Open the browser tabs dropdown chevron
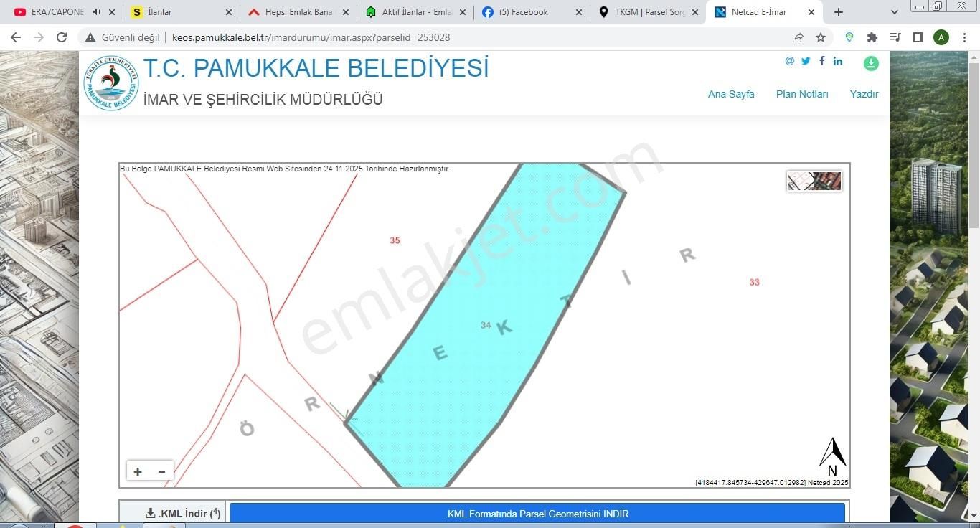The width and height of the screenshot is (980, 528). point(894,11)
